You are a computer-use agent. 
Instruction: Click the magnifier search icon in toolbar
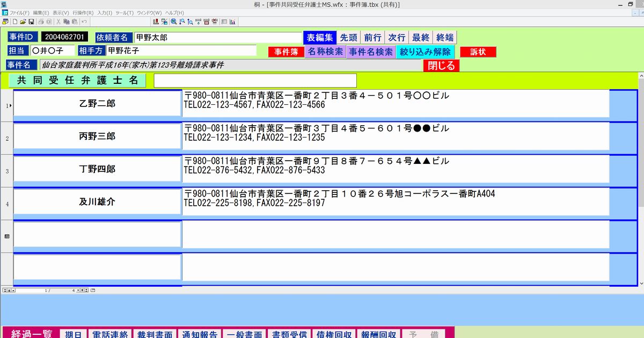click(173, 21)
